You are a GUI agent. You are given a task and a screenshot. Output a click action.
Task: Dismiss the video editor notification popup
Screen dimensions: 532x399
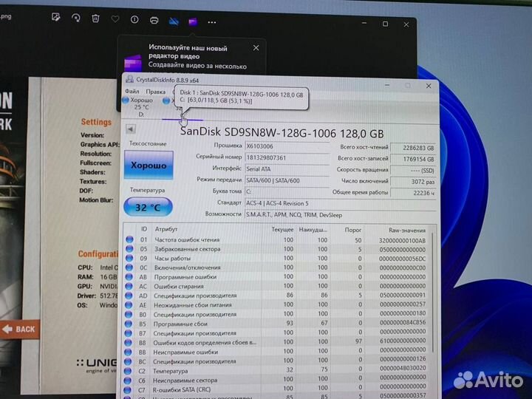256,48
